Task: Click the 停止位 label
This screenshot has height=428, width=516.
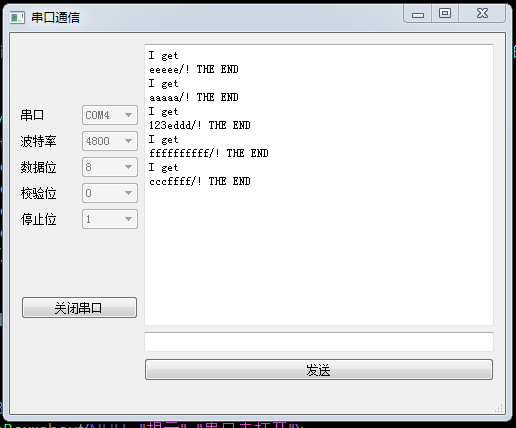Action: point(38,219)
